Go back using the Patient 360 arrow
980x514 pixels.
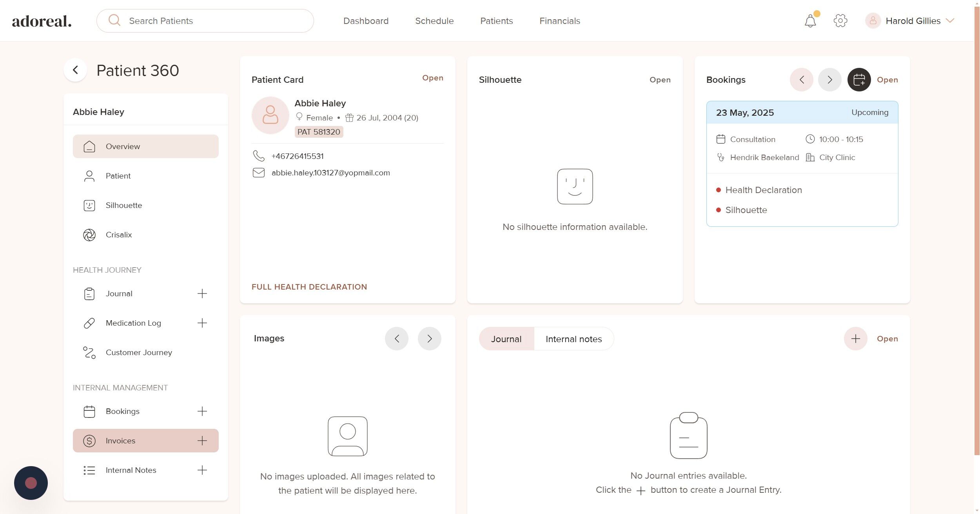pyautogui.click(x=75, y=70)
